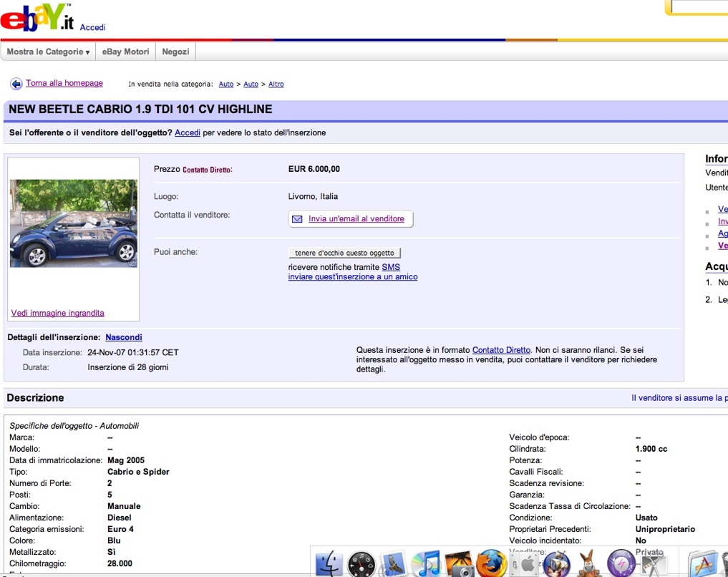Click the Tipo value Cabrio e Spider
The image size is (728, 577).
[138, 472]
